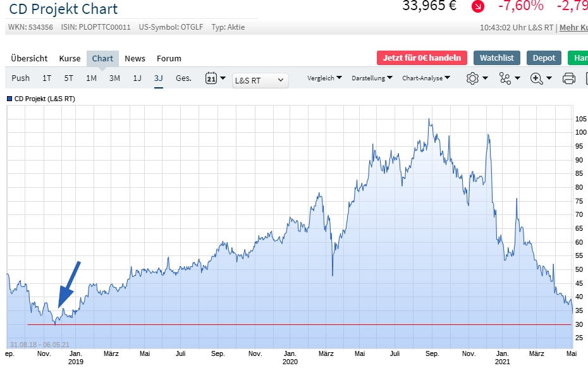
Task: Expand the Vergleich dropdown
Action: 324,78
